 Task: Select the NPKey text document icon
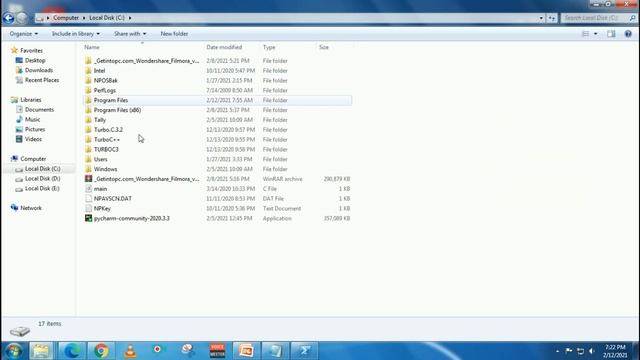(x=88, y=208)
